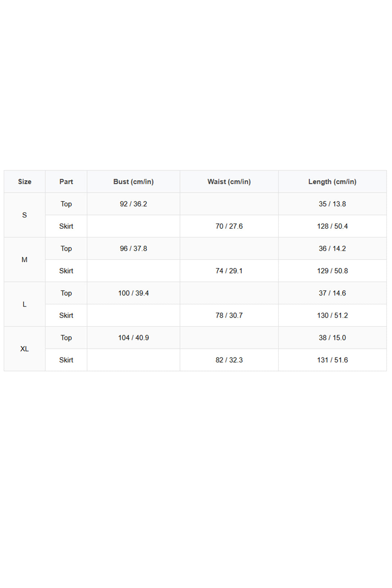Screen dimensions: 392x588
Task: Select the size M row label
Action: (24, 260)
